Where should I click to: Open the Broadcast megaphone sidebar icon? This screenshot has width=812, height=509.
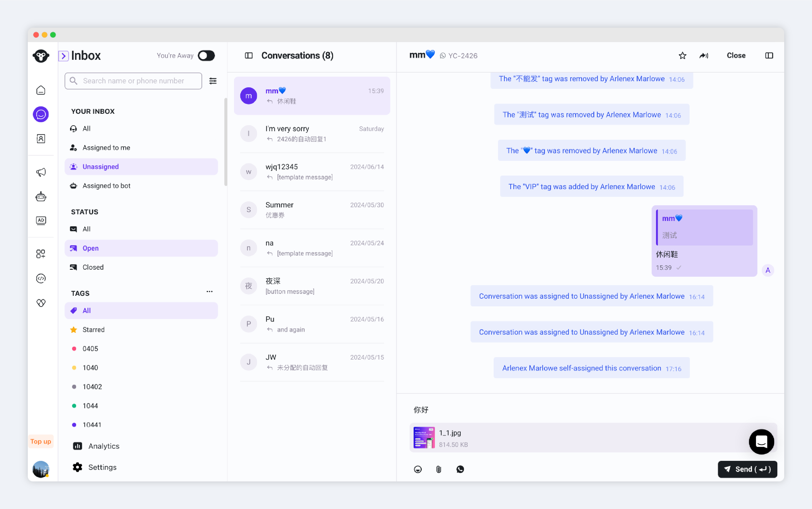coord(41,172)
